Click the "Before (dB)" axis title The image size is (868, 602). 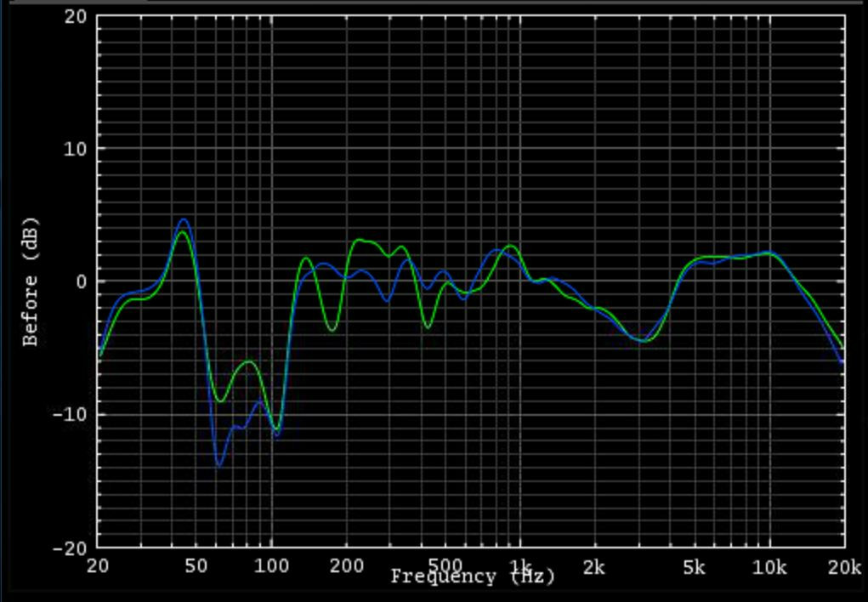(31, 282)
